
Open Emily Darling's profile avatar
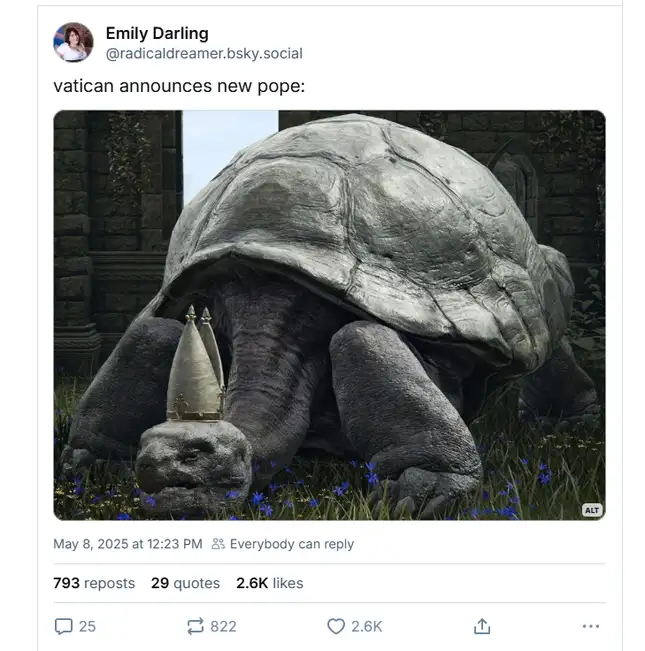(73, 43)
